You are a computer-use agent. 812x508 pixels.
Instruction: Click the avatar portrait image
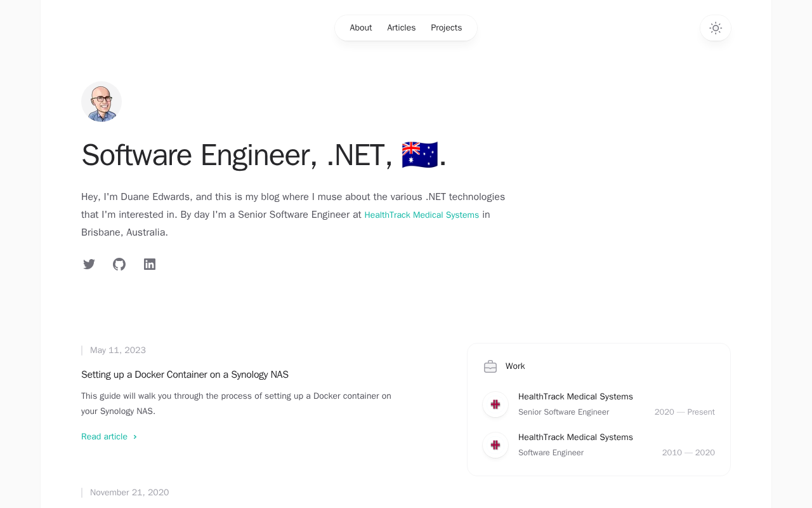coord(101,102)
